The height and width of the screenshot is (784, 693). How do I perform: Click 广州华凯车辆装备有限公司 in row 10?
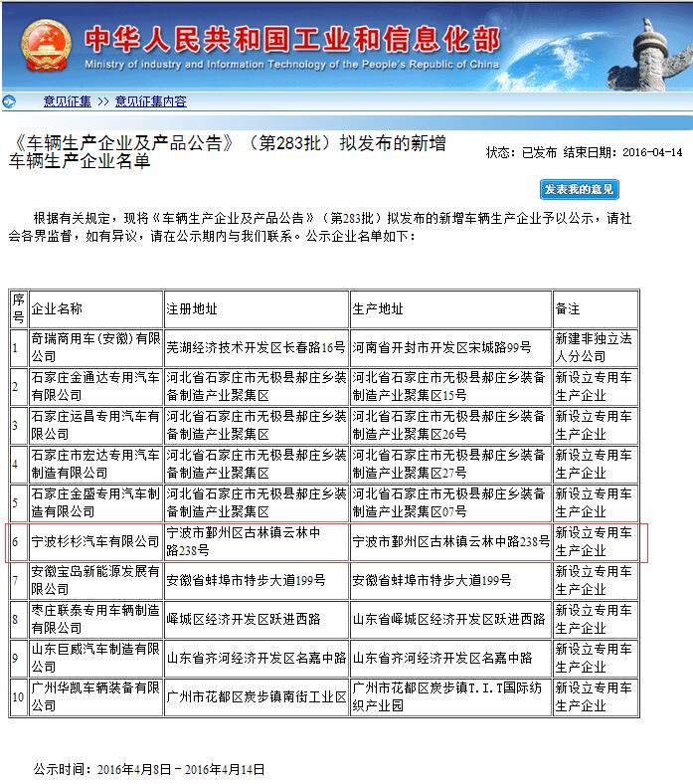coord(95,695)
